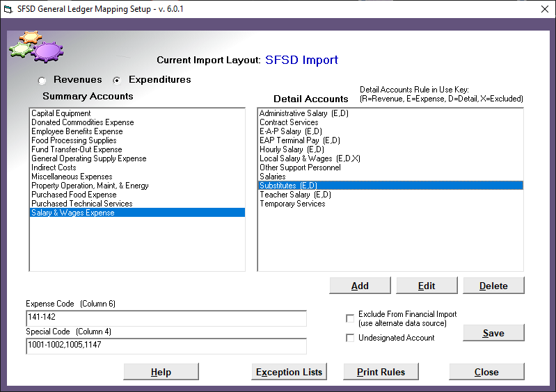Check the Undesignated Account box
556x392 pixels.
pyautogui.click(x=350, y=338)
